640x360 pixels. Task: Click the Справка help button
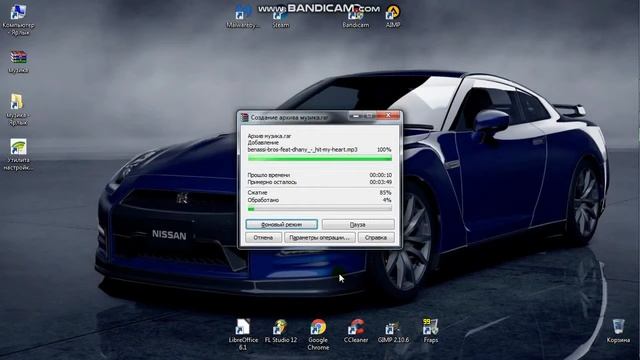376,238
